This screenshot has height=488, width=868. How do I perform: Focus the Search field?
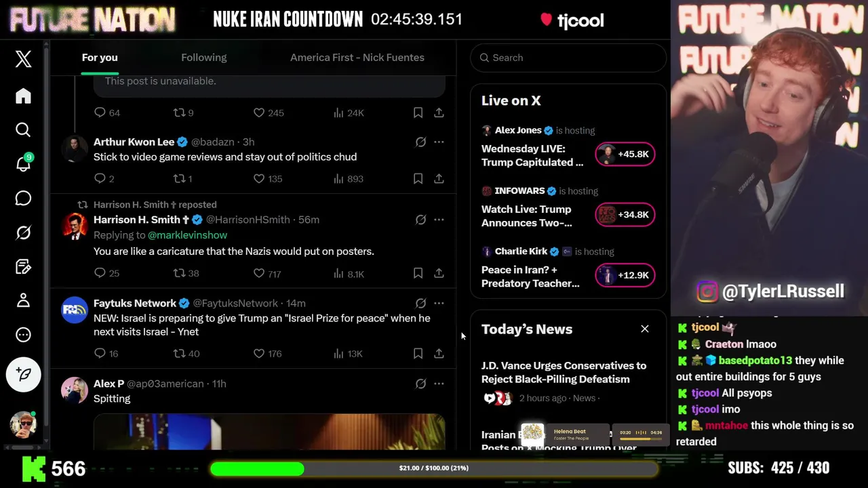(568, 58)
